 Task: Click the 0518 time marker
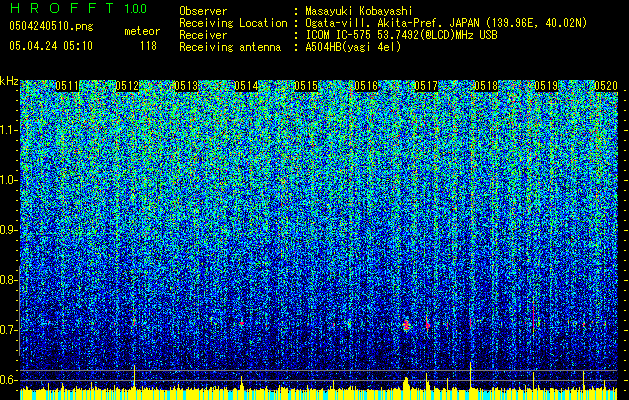coord(486,86)
